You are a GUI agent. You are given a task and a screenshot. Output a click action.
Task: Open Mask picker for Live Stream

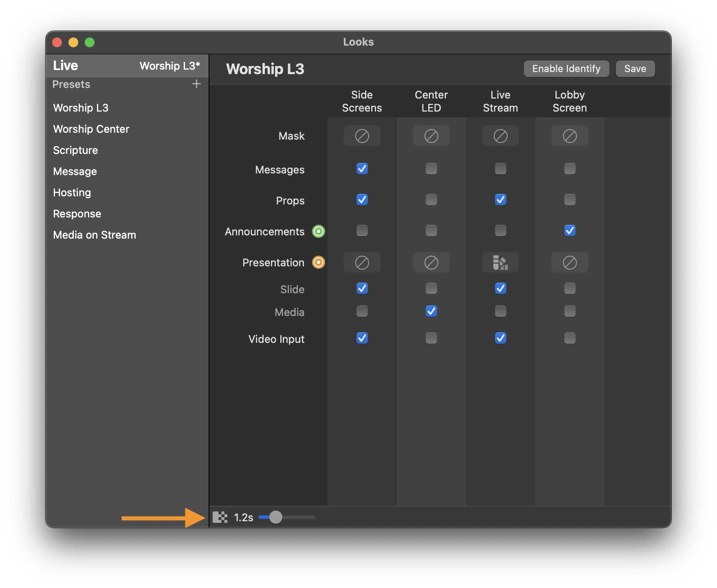(x=500, y=136)
